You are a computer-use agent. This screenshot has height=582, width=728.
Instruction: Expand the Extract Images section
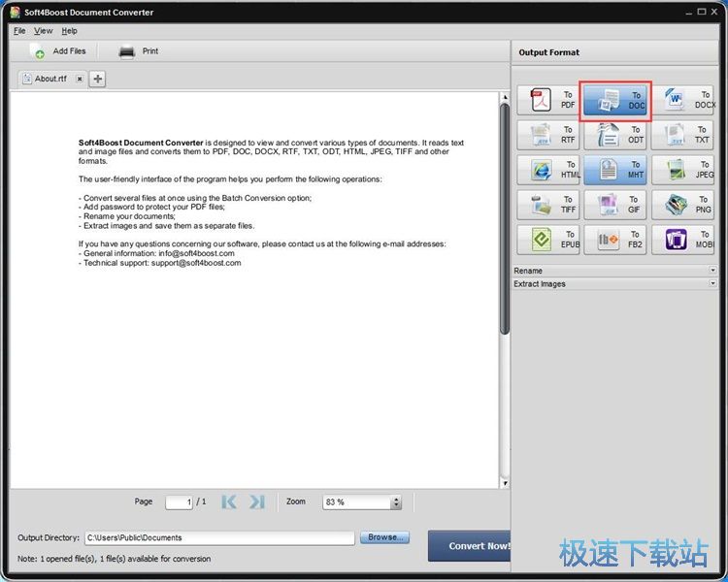point(615,283)
